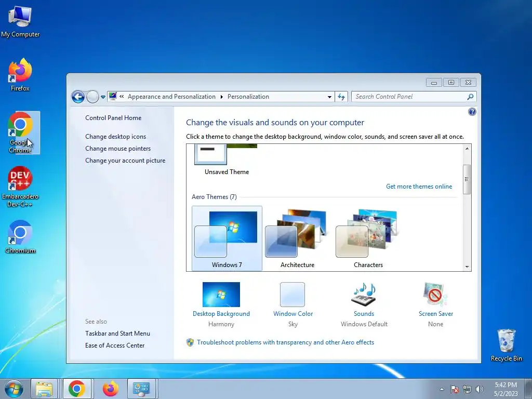Open Desktop Background Harmony icon

tap(221, 295)
